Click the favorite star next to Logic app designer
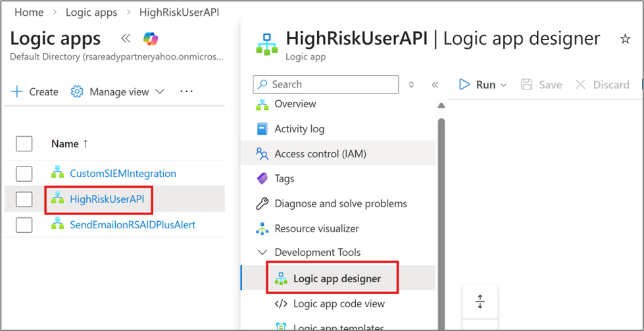 coord(625,39)
